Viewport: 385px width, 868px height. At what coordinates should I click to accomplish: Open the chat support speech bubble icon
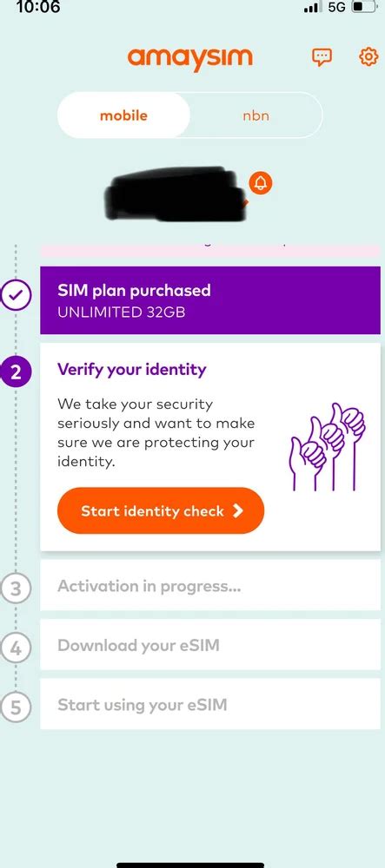tap(322, 57)
